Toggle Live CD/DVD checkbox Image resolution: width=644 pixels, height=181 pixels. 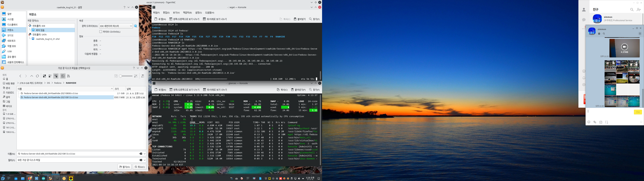[x=101, y=32]
